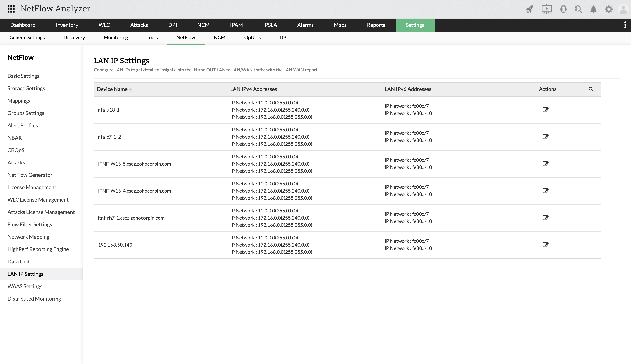Open Distributed Monitoring settings
The width and height of the screenshot is (631, 364).
point(34,299)
